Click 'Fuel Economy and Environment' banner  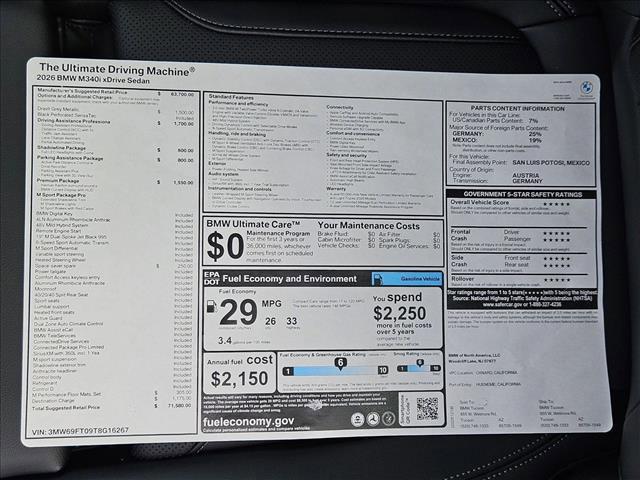click(290, 279)
